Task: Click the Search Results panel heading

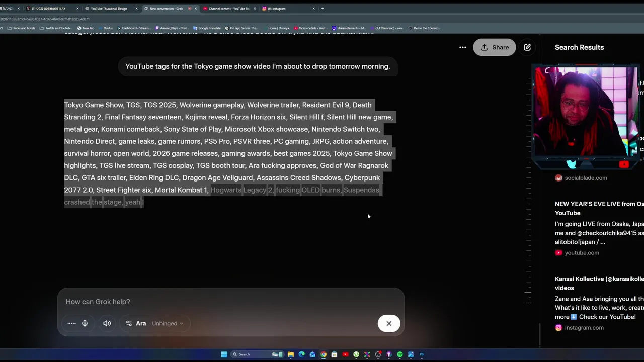Action: point(579,47)
